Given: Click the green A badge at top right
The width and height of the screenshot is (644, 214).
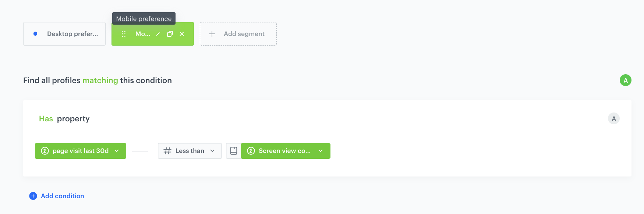Looking at the screenshot, I should (x=625, y=80).
